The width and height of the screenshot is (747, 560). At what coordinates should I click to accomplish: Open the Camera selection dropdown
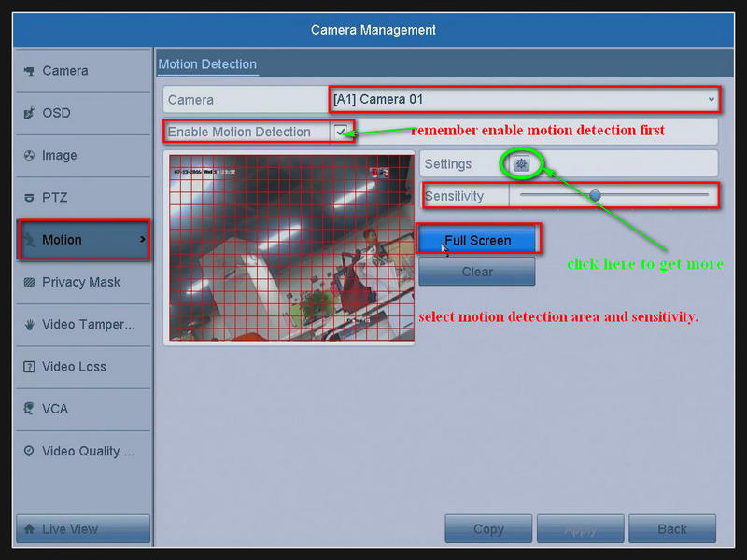[524, 100]
